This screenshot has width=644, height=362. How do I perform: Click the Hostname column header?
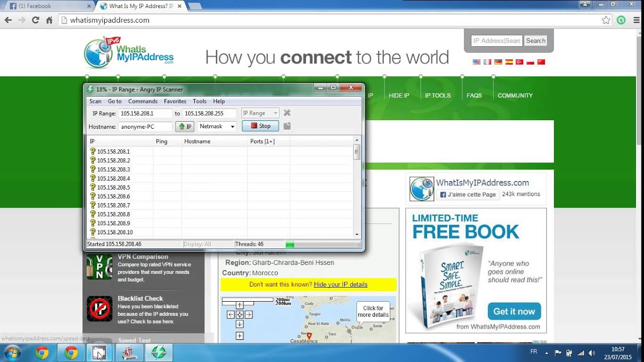coord(214,141)
